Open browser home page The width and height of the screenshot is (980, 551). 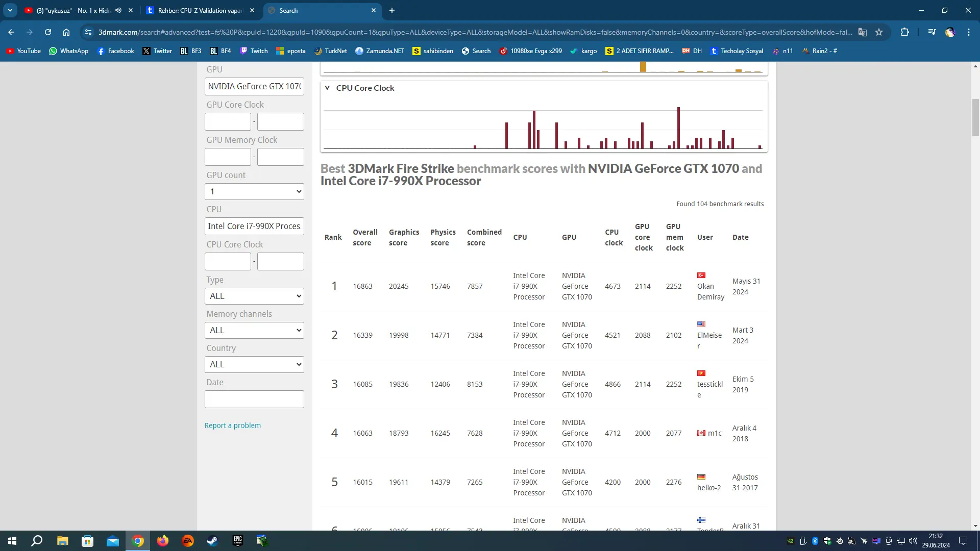(66, 32)
